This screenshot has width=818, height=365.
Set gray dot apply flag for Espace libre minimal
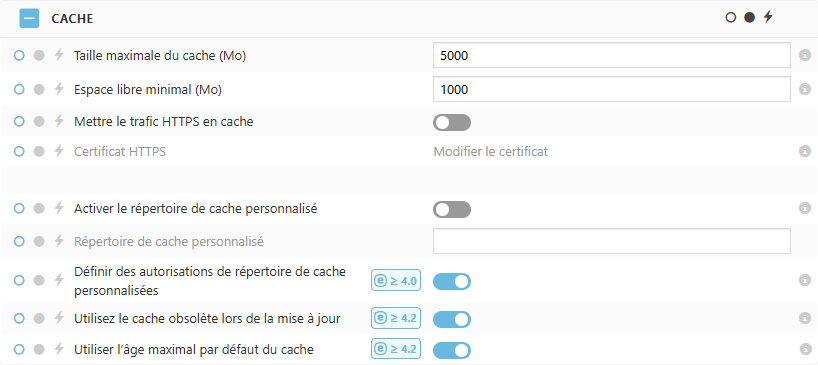click(39, 90)
